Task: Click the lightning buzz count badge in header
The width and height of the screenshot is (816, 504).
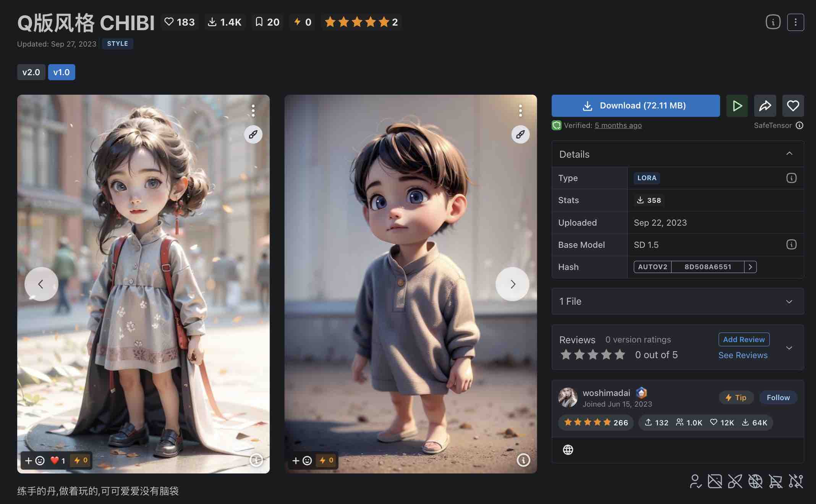Action: [x=302, y=22]
